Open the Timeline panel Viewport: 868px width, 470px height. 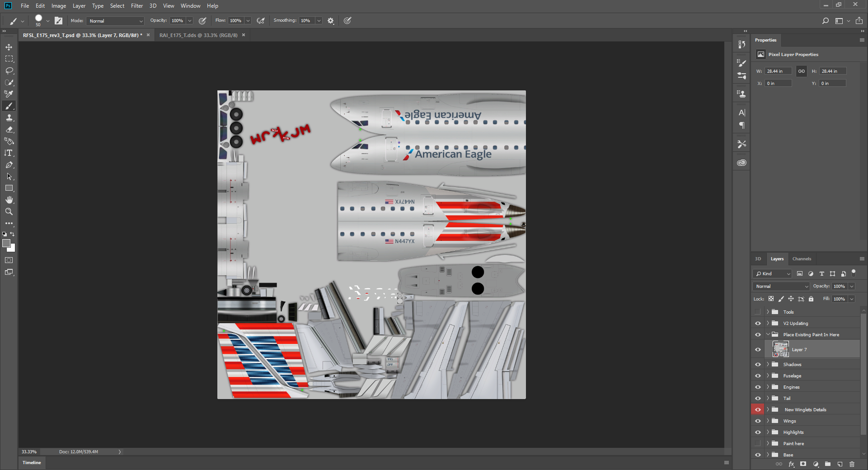click(x=32, y=463)
